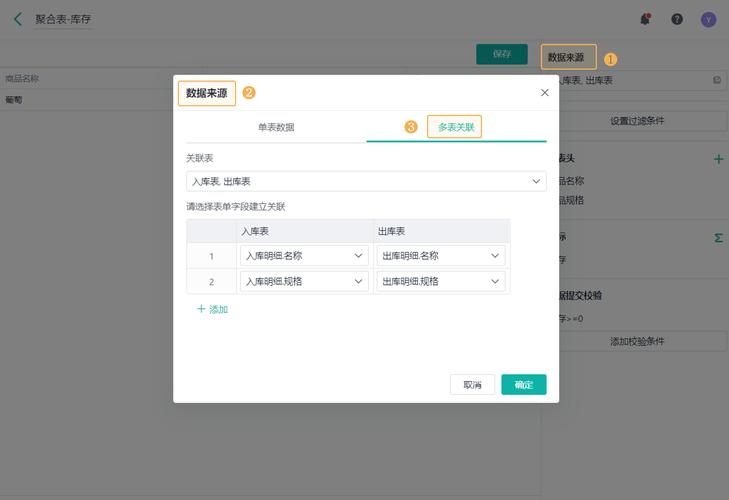Click the 出库表 column header

click(x=442, y=231)
